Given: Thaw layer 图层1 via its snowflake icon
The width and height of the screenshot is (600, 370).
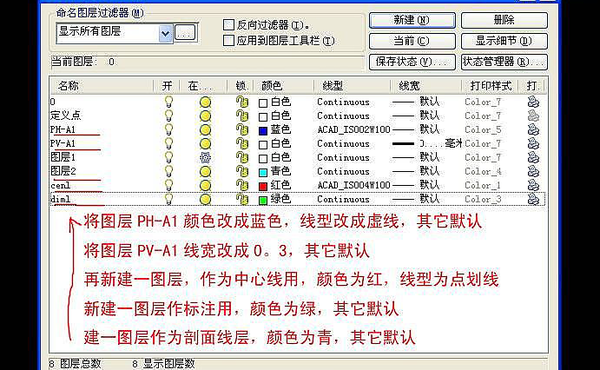Looking at the screenshot, I should click(205, 158).
